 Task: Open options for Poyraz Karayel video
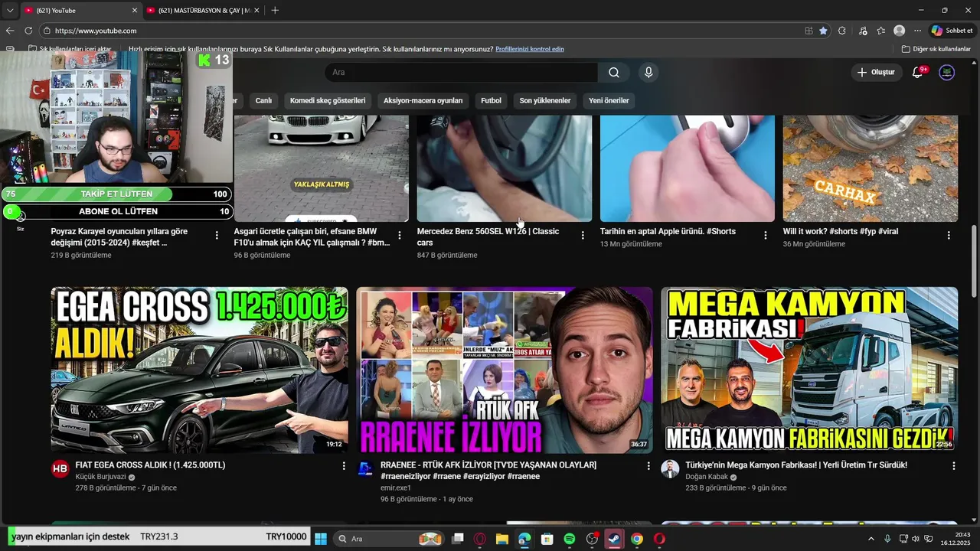tap(217, 236)
